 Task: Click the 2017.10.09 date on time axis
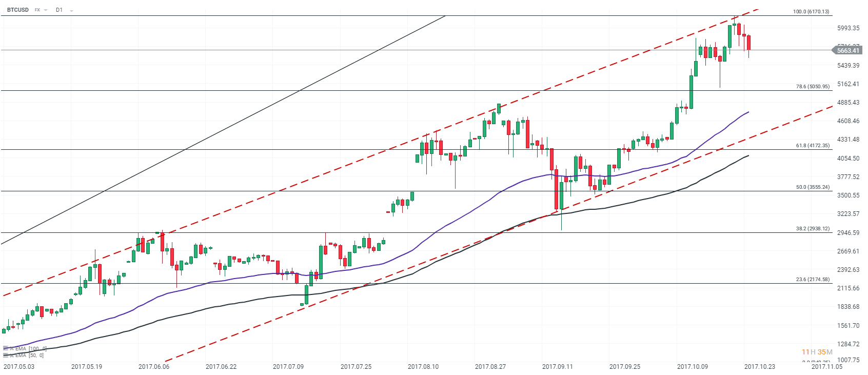693,367
